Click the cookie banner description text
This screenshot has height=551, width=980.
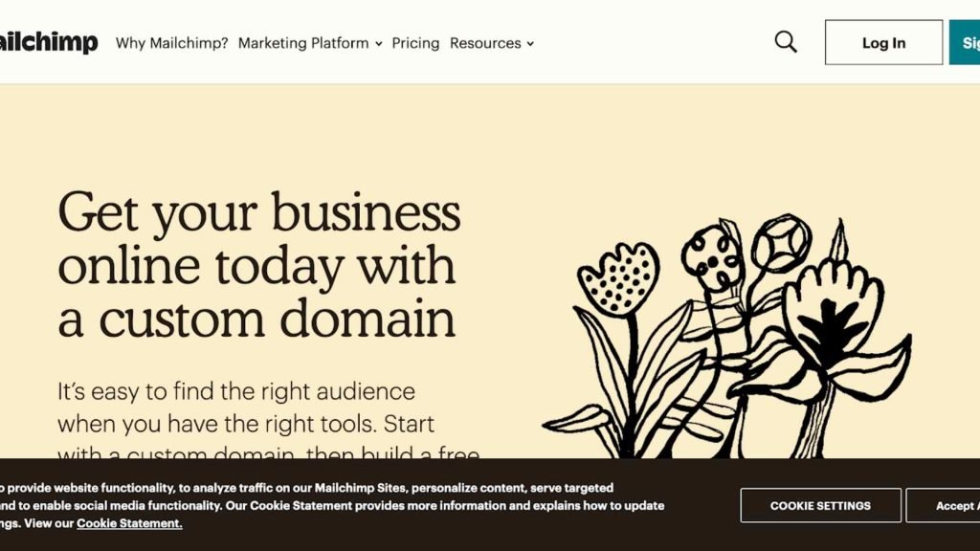coord(332,505)
